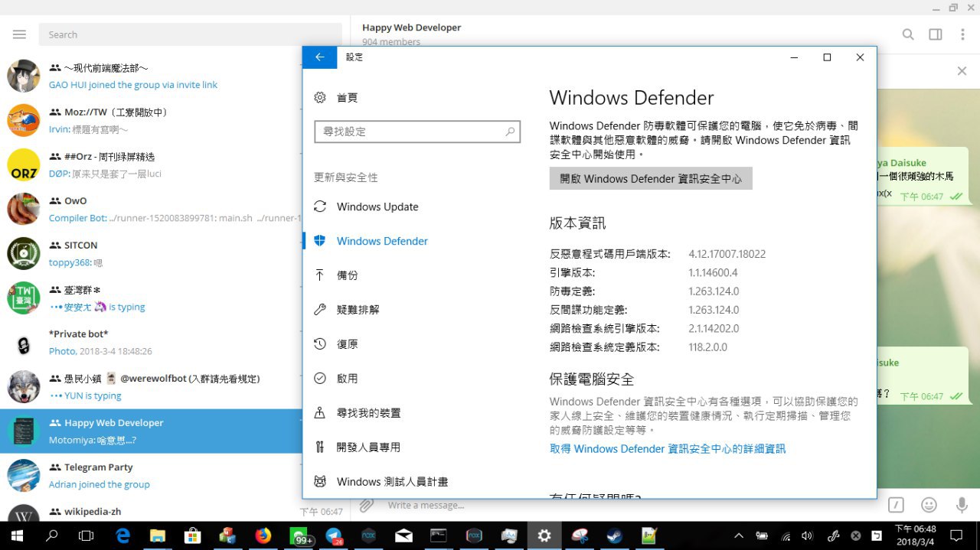
Task: Click search icon in Telegram chat header
Action: [907, 34]
